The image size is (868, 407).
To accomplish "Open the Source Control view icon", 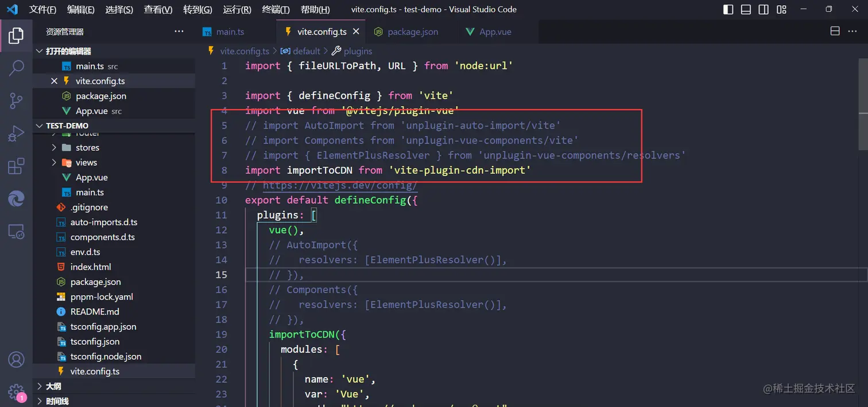I will tap(16, 101).
